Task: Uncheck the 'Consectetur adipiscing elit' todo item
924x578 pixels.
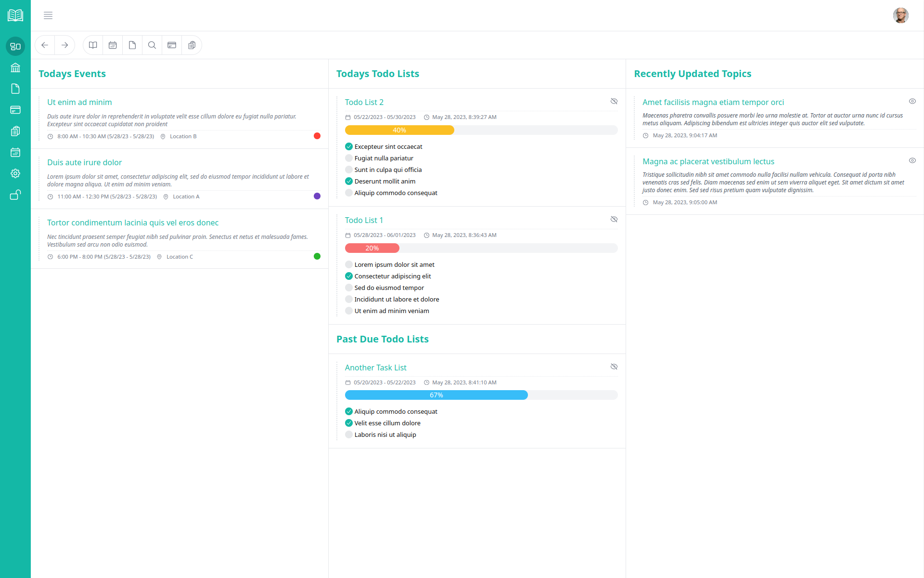Action: pyautogui.click(x=349, y=276)
